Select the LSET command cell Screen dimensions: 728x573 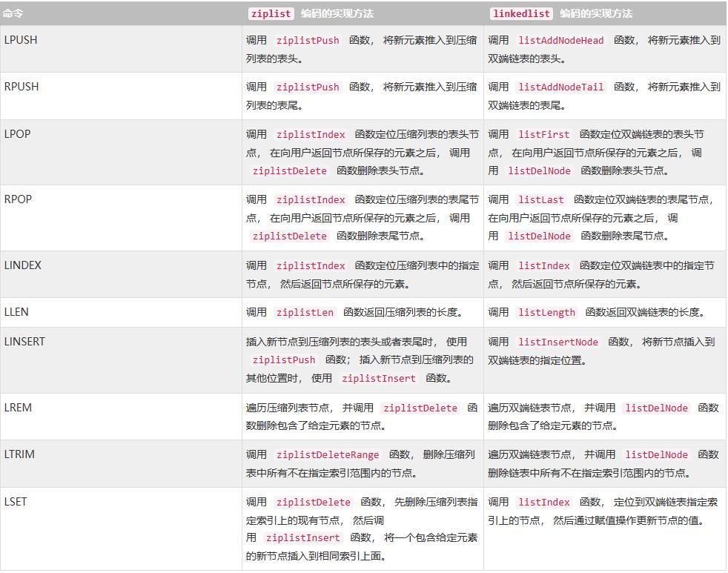pyautogui.click(x=121, y=529)
